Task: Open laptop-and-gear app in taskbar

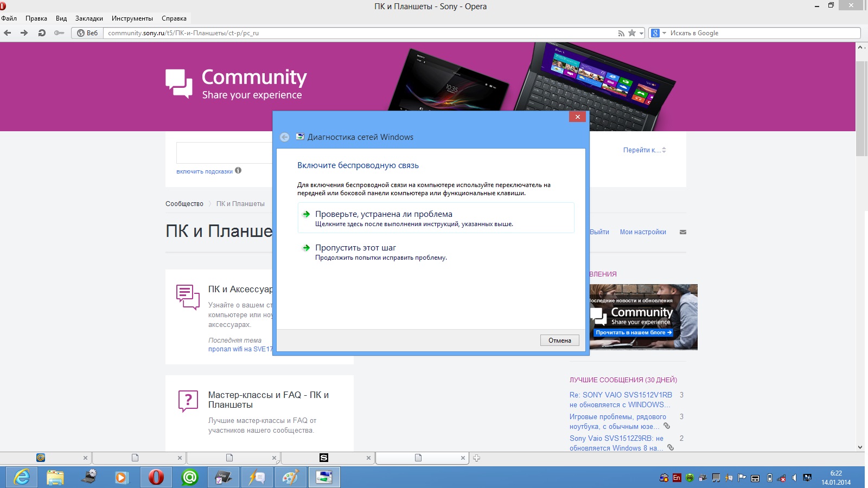Action: (89, 477)
